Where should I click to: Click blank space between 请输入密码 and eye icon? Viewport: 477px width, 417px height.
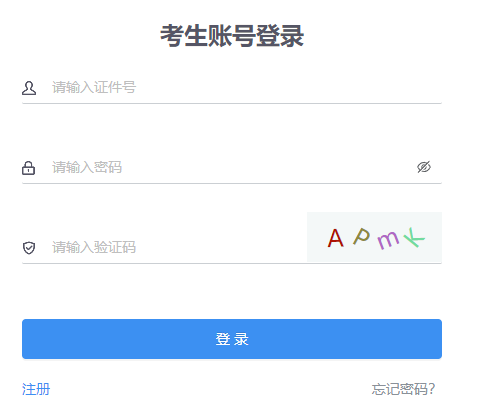(267, 167)
